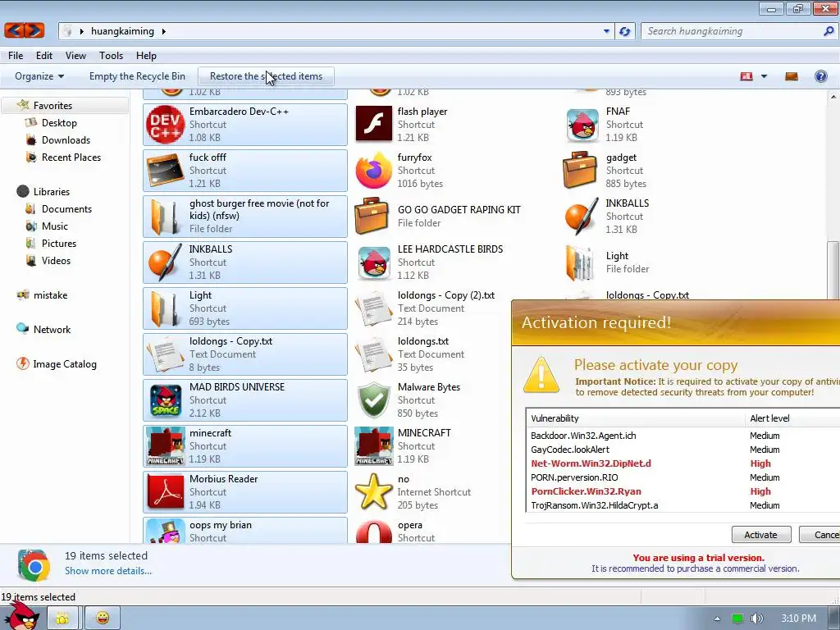Select the 'no' star internet shortcut icon

coord(373,492)
